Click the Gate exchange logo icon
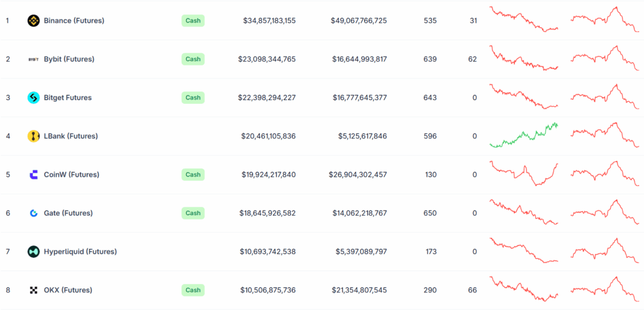The height and width of the screenshot is (310, 644). pos(33,213)
